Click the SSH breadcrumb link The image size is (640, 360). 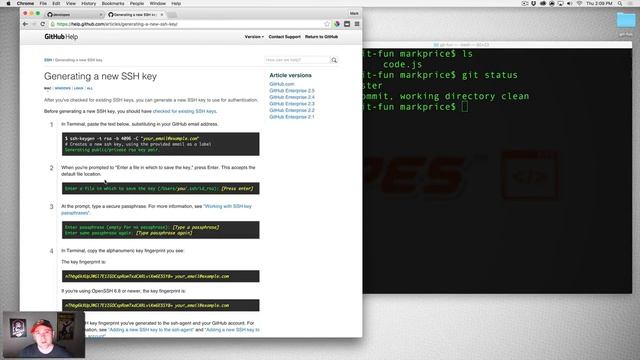pyautogui.click(x=48, y=60)
